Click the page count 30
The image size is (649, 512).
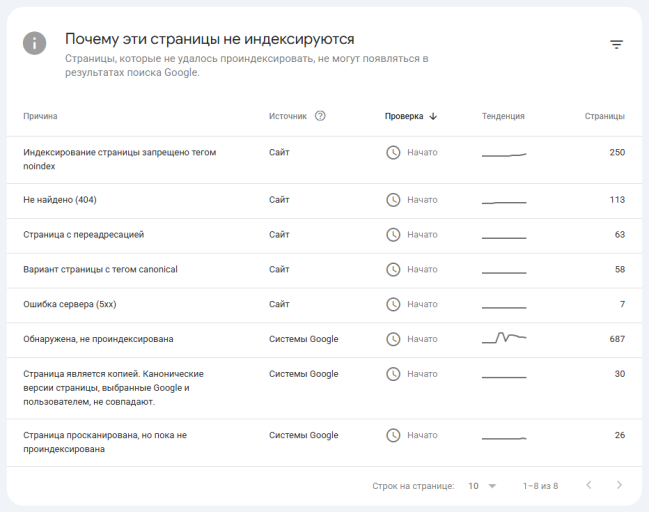click(x=620, y=374)
